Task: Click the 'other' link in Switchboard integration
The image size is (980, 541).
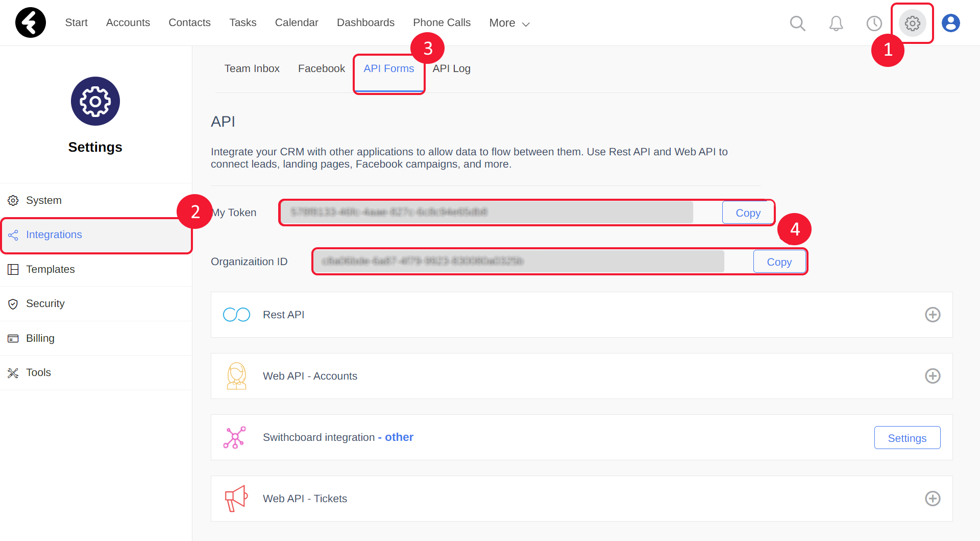Action: click(399, 437)
